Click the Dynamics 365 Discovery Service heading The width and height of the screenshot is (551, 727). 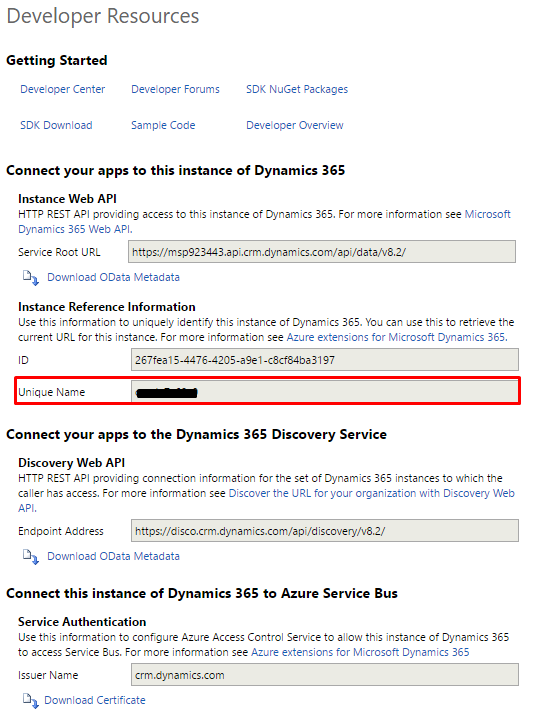coord(196,434)
